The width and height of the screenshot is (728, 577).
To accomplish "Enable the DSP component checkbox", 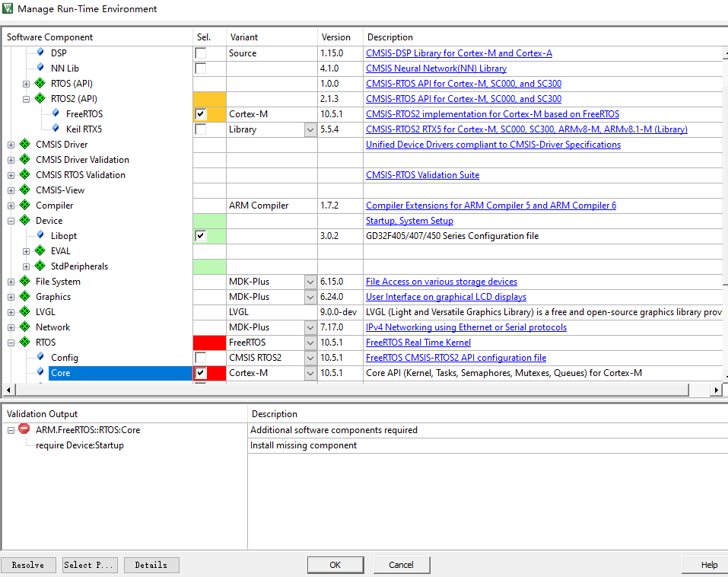I will [201, 53].
